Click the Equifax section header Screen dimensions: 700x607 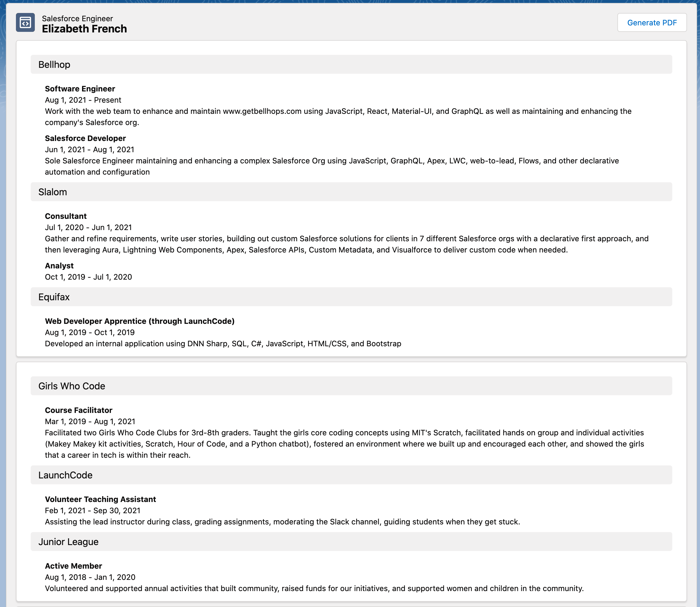point(351,297)
